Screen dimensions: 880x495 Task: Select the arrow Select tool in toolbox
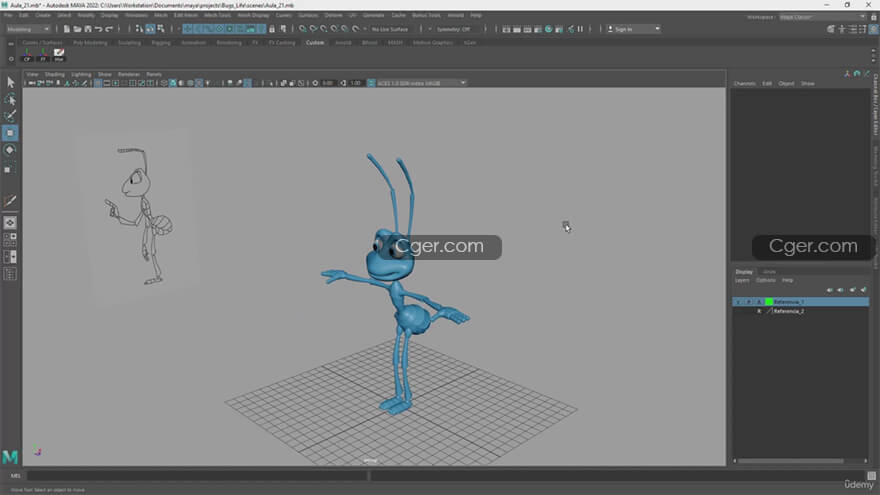click(x=10, y=82)
